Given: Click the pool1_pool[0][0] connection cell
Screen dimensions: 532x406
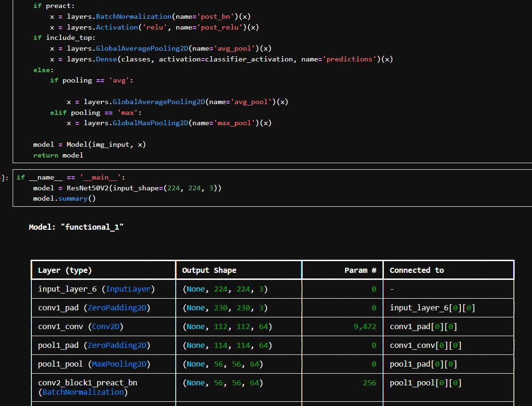Looking at the screenshot, I should tap(449, 387).
